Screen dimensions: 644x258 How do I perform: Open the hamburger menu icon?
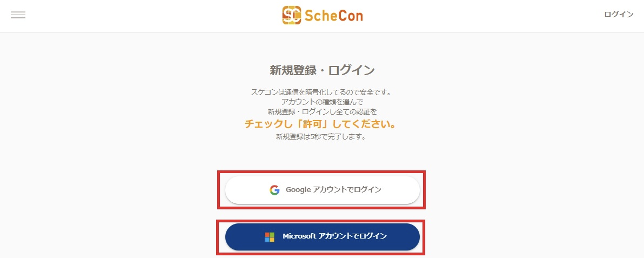pos(18,15)
